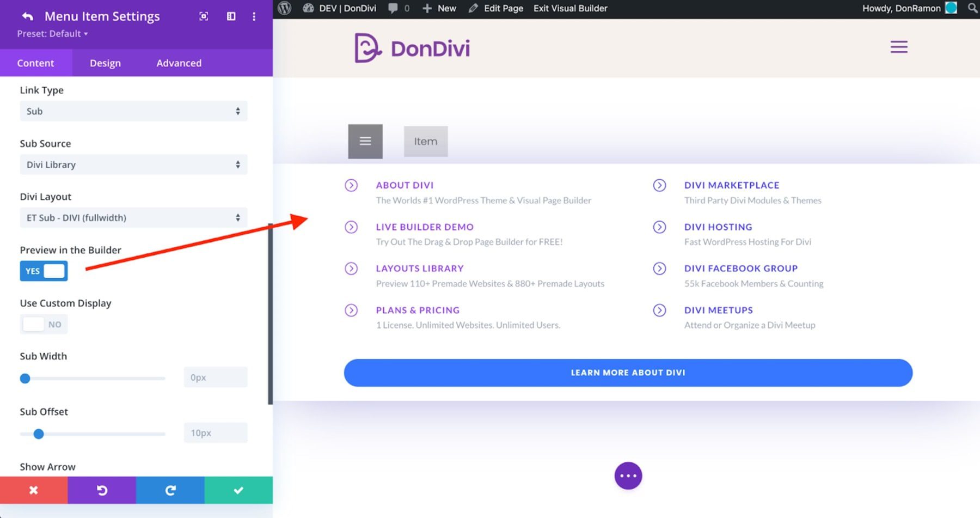980x518 pixels.
Task: Click the purple undo button
Action: (102, 490)
